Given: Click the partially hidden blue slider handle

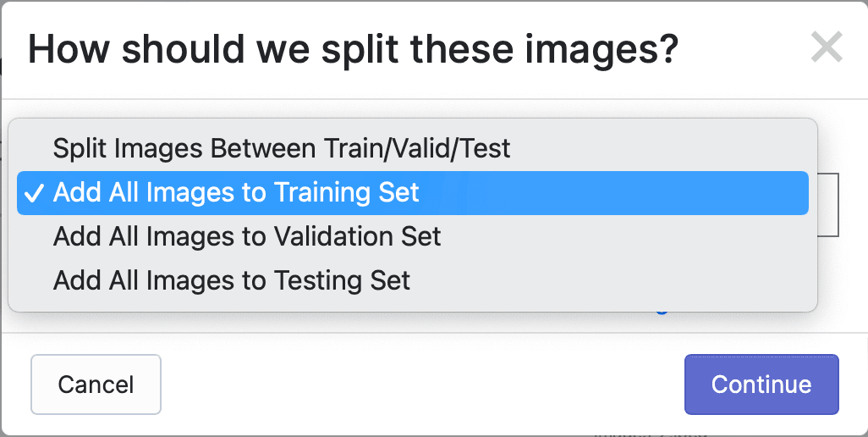Looking at the screenshot, I should [x=662, y=313].
